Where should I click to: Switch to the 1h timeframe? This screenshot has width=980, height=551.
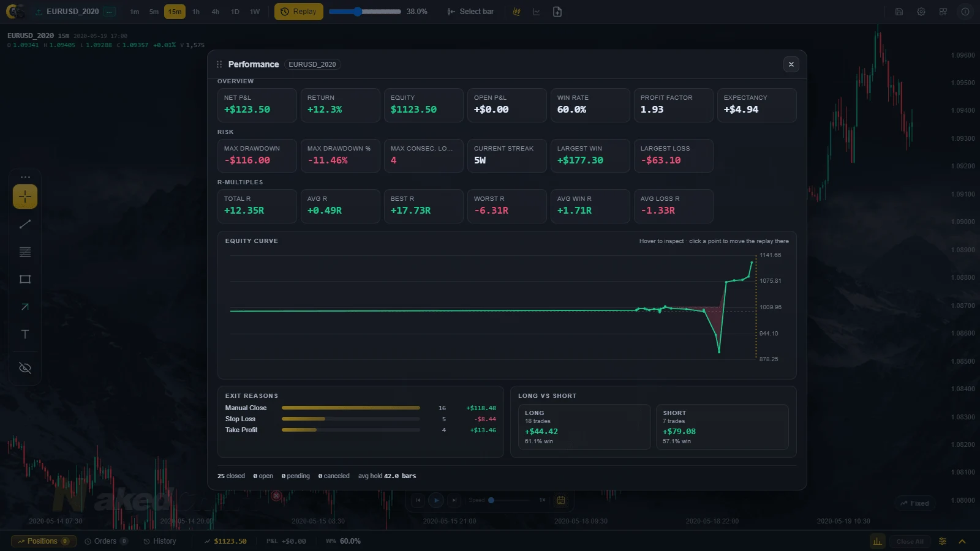click(196, 12)
